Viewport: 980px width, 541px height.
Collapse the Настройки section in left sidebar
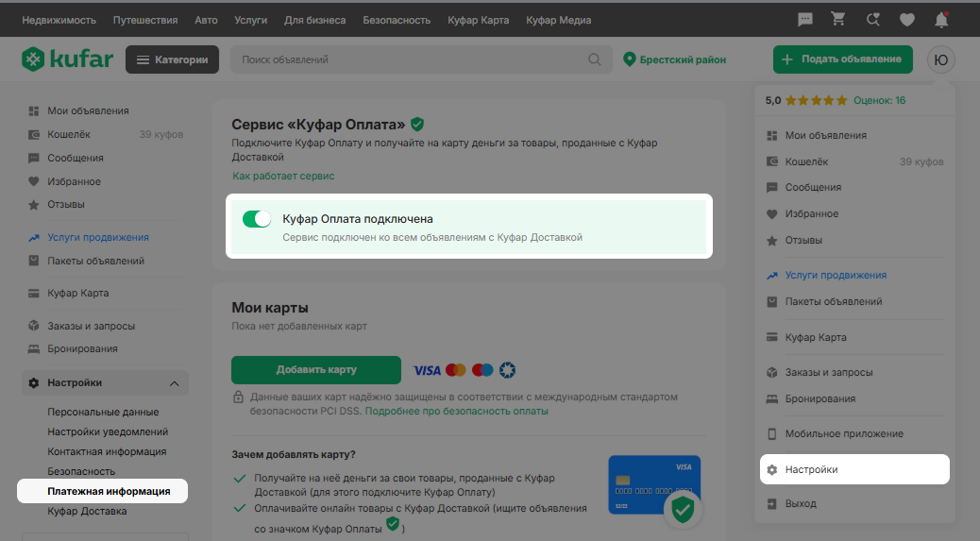click(175, 383)
